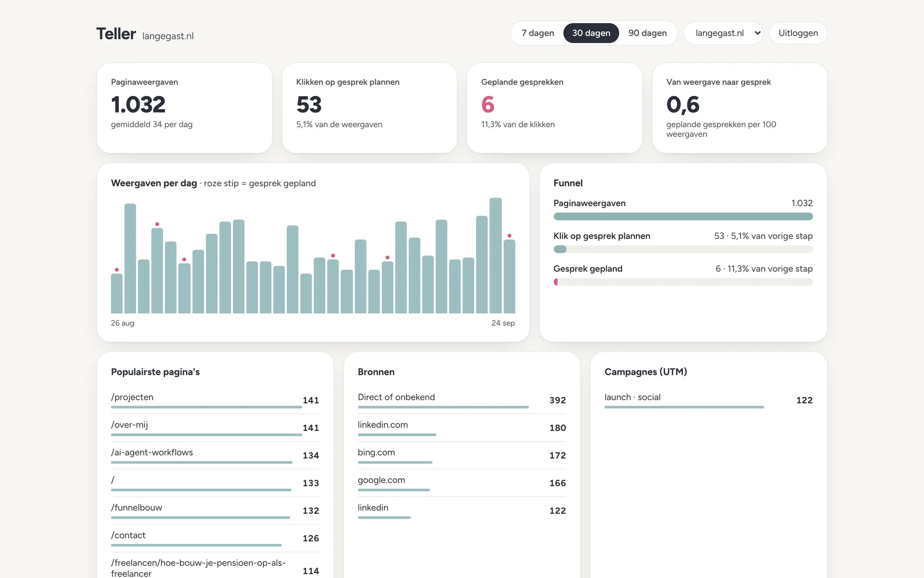The width and height of the screenshot is (924, 578).
Task: Click the pink dot above the last chart bar
Action: [509, 236]
